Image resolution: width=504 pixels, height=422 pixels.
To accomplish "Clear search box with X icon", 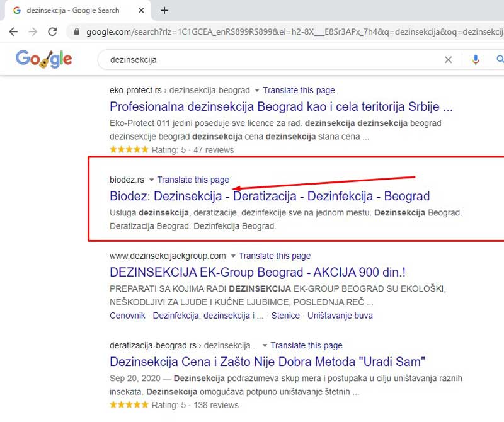I will coord(448,59).
